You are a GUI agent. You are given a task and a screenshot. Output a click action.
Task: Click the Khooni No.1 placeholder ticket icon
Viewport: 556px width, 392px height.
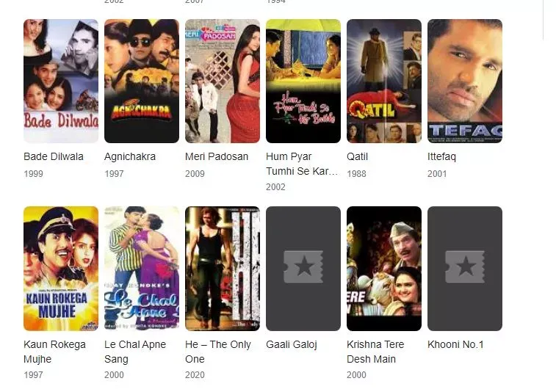point(465,267)
